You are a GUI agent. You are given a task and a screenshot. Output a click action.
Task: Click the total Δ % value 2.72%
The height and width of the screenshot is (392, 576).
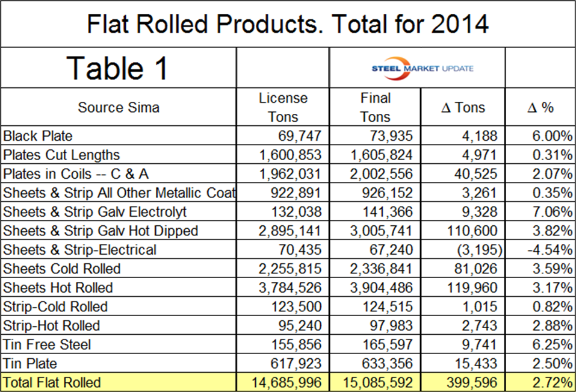(553, 382)
